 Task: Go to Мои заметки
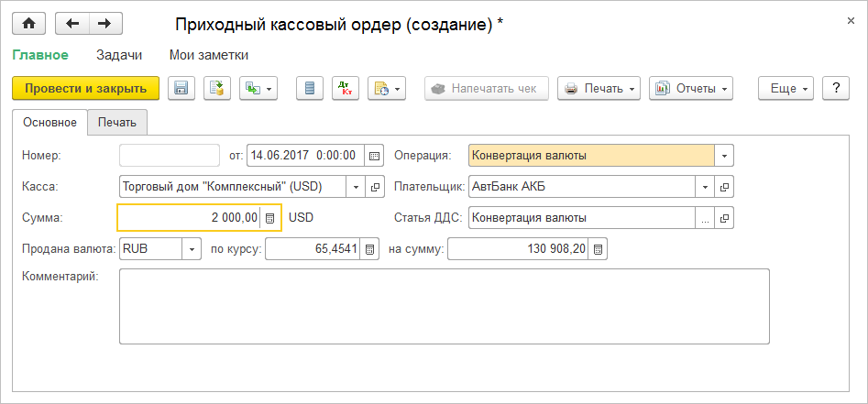208,55
